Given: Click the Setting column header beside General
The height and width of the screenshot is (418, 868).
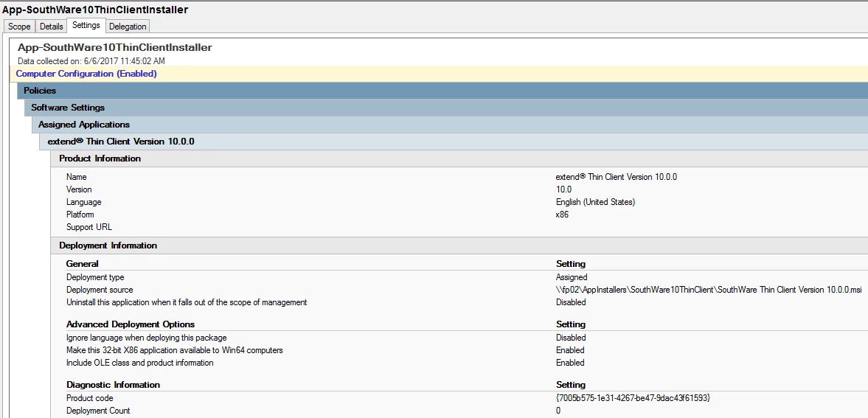Looking at the screenshot, I should tap(571, 263).
